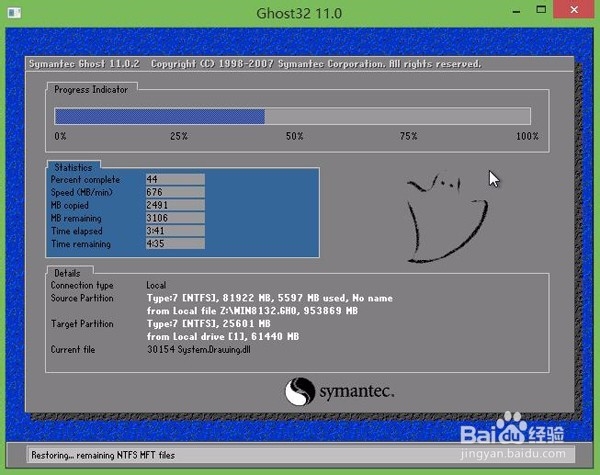
Task: Click the Source Partition 81922 MB line
Action: point(270,298)
